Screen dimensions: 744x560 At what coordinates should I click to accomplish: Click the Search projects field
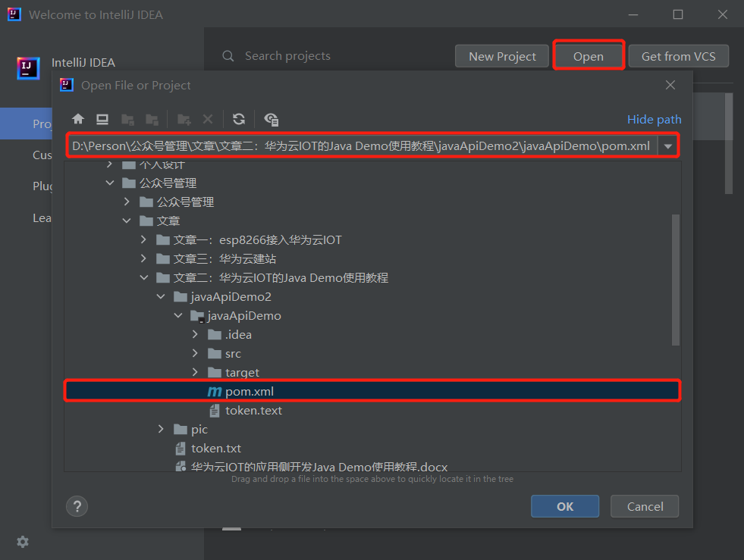coord(287,56)
